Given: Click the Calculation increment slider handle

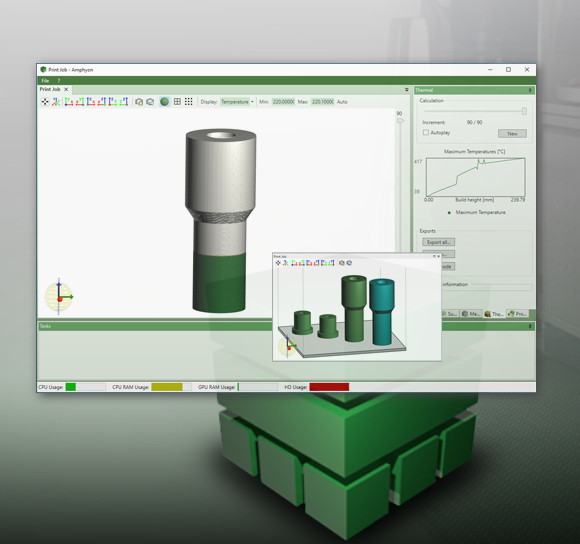Looking at the screenshot, I should pos(524,111).
